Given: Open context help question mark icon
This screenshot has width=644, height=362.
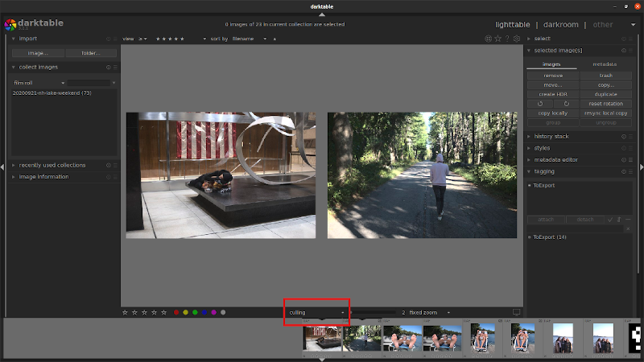Looking at the screenshot, I should 507,39.
